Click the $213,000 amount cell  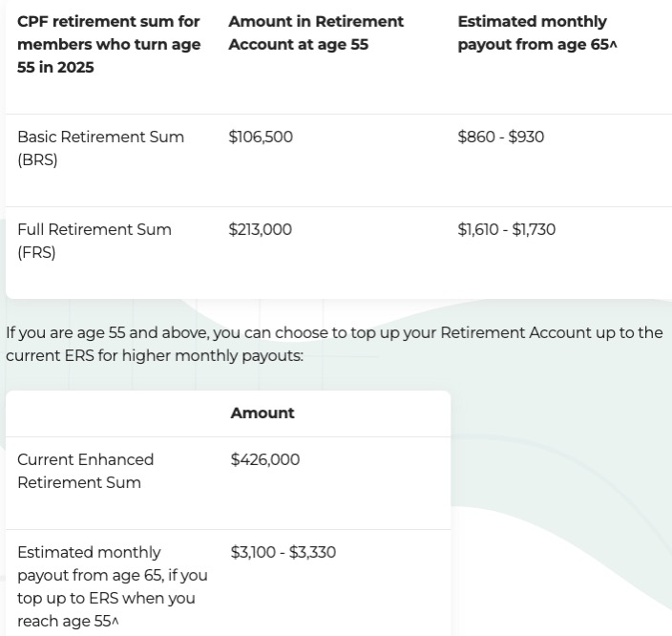pos(261,229)
